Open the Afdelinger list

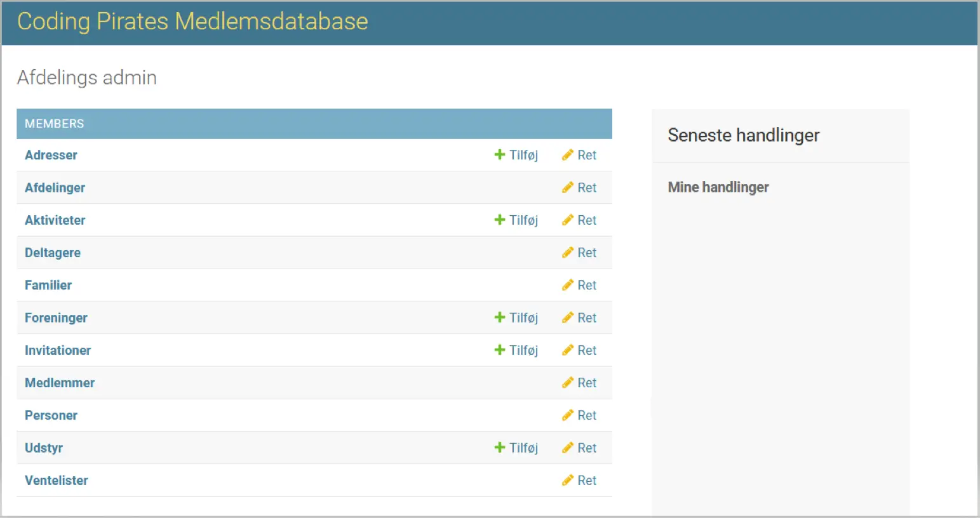55,187
